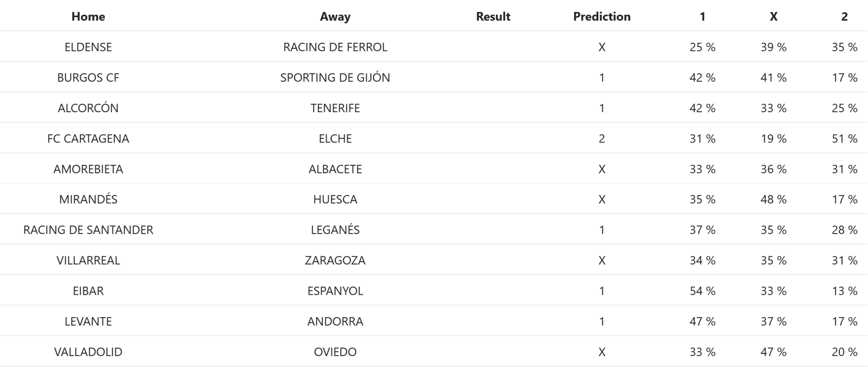Click 54 % in the EIBAR row
868x368 pixels.
(702, 291)
